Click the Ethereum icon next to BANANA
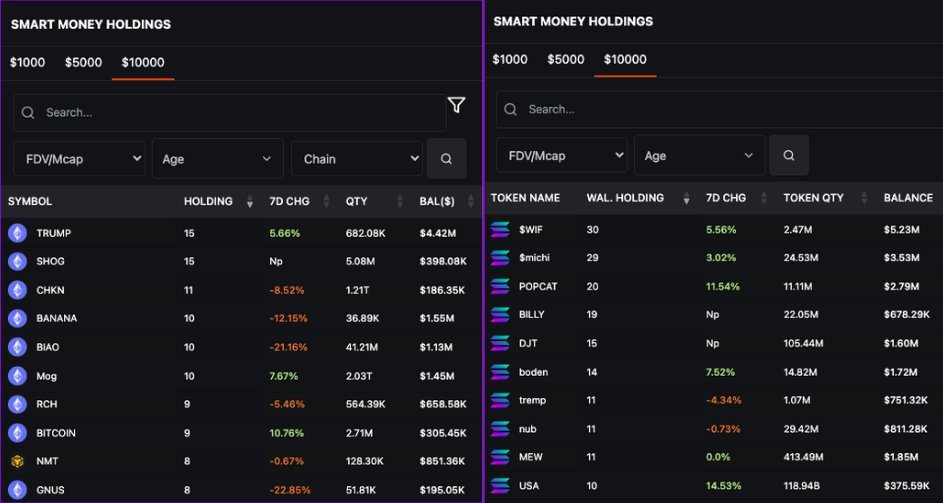 tap(17, 318)
